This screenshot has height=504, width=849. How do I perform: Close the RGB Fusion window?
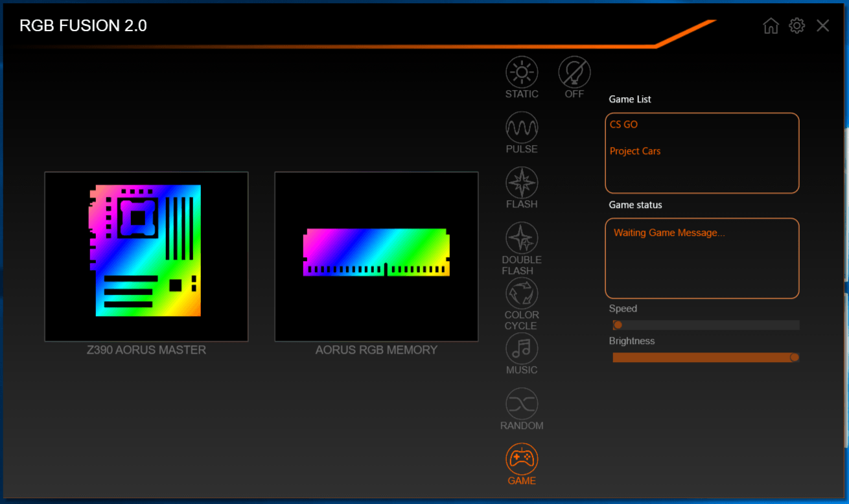(822, 26)
